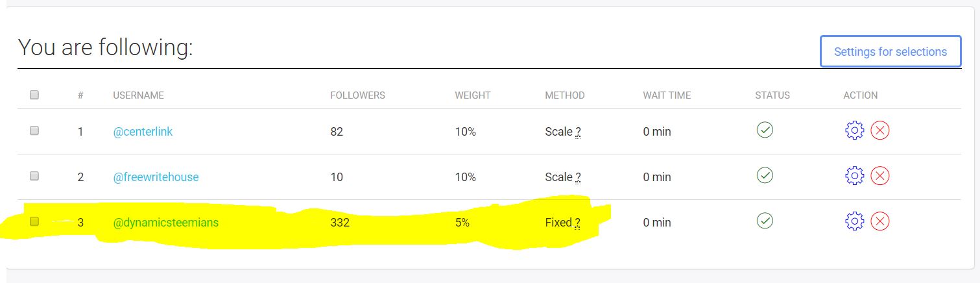The width and height of the screenshot is (980, 283).
Task: Open settings gear for @dynamicsteemians
Action: coord(855,221)
